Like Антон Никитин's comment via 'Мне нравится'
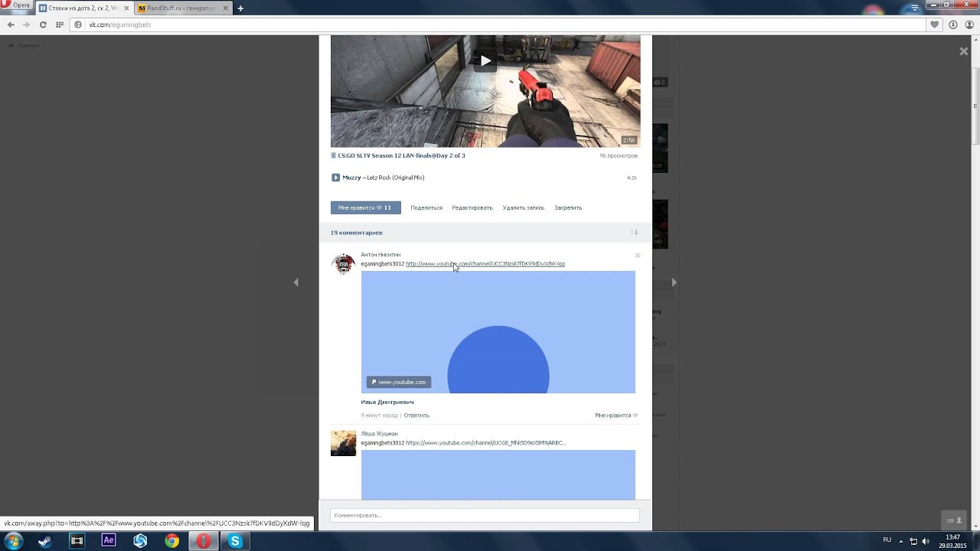The width and height of the screenshot is (980, 551). [x=616, y=416]
